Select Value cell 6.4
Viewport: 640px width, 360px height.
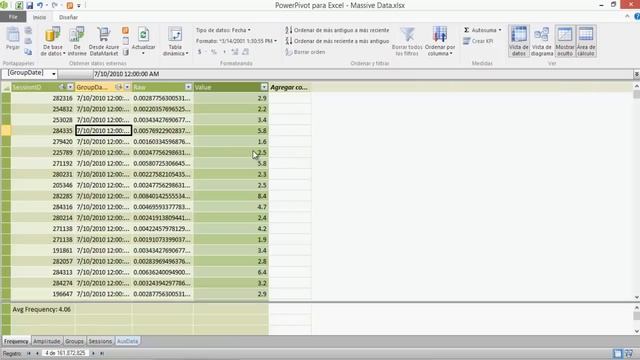click(231, 272)
